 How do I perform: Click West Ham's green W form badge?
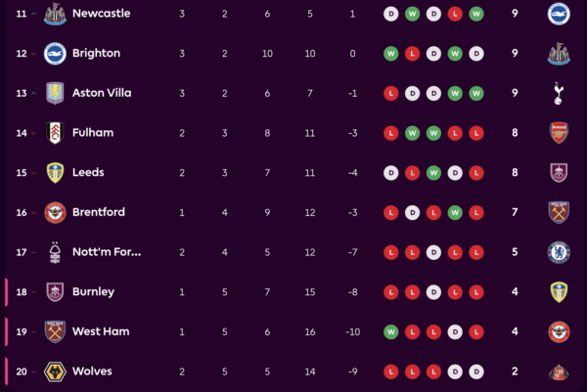(391, 331)
